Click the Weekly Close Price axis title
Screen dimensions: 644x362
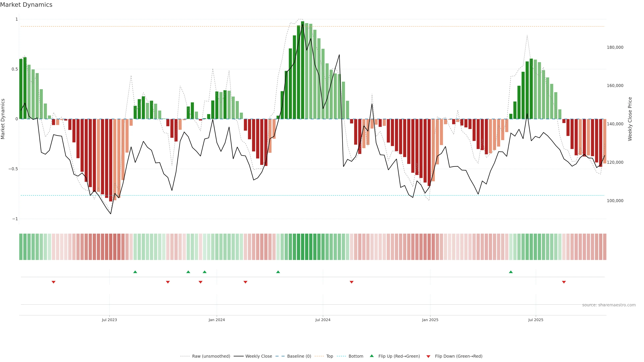point(630,119)
